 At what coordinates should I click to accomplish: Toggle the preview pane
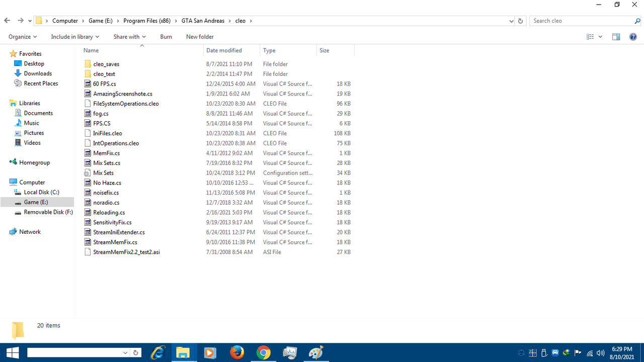pyautogui.click(x=616, y=37)
